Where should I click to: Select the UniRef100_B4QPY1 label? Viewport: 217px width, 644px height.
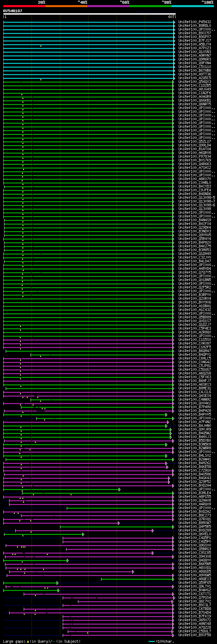(195, 354)
